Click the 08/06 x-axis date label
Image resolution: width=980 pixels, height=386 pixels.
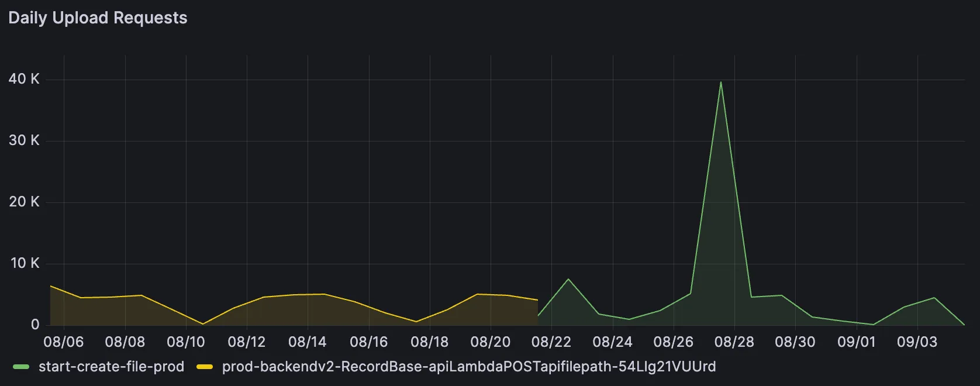tap(64, 342)
